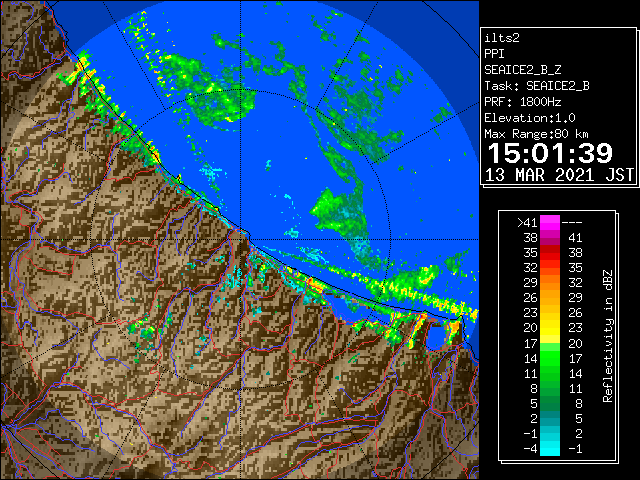Click the 'PRF: 1800Hz' value
The image size is (640, 480).
point(522,102)
